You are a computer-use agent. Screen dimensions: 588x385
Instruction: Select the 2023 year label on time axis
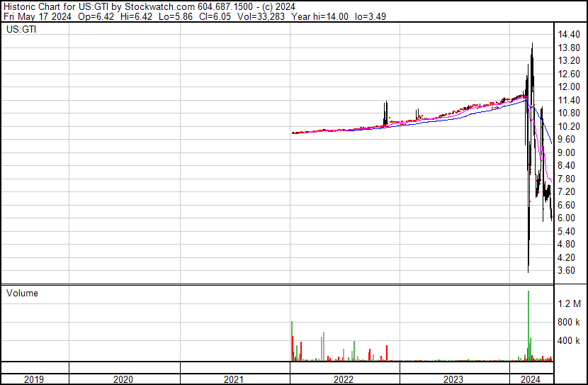[453, 379]
